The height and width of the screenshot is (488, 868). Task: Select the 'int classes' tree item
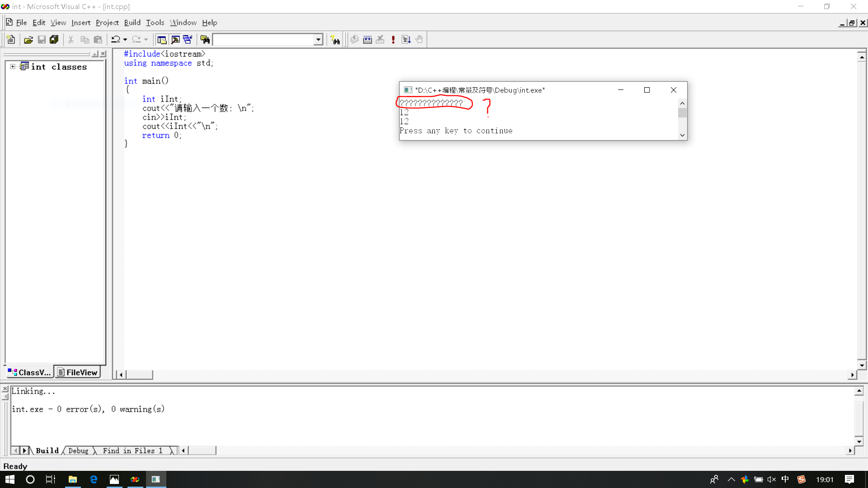(x=59, y=67)
